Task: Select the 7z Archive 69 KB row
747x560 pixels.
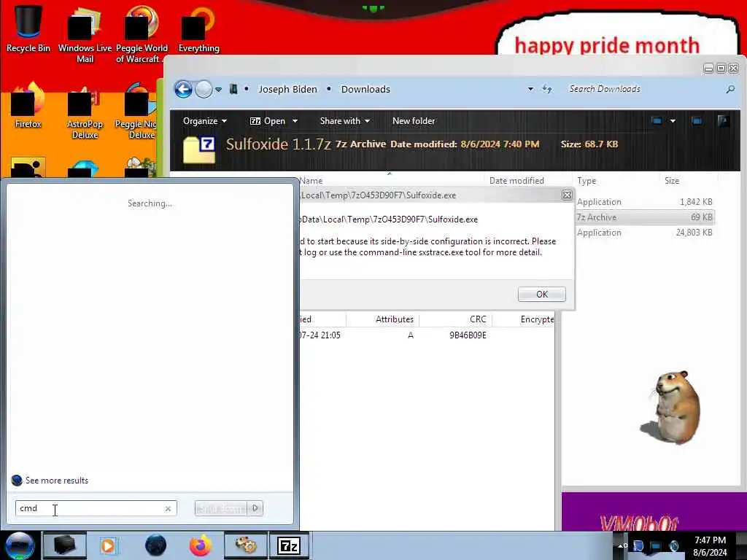Action: [x=645, y=217]
